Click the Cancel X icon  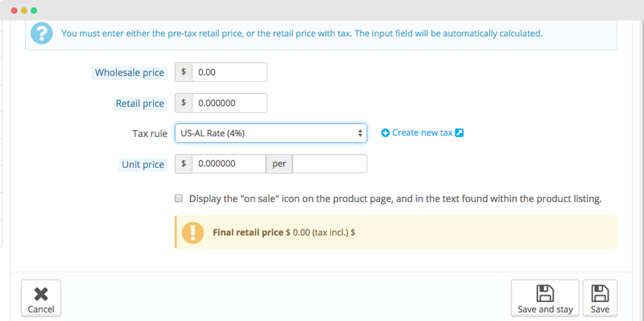click(x=41, y=294)
